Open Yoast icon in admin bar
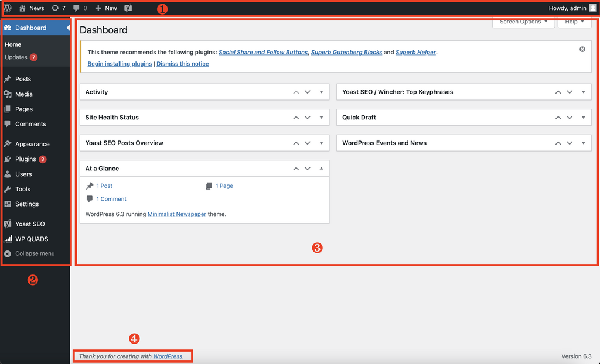600x364 pixels. pos(128,8)
